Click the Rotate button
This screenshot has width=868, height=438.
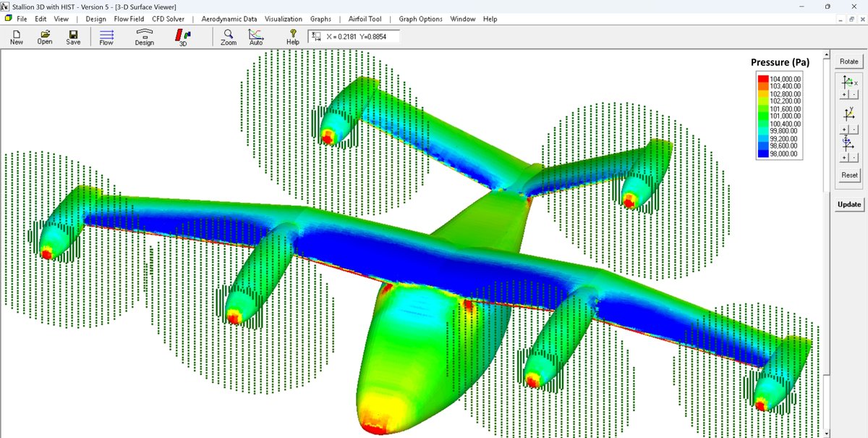pyautogui.click(x=848, y=62)
